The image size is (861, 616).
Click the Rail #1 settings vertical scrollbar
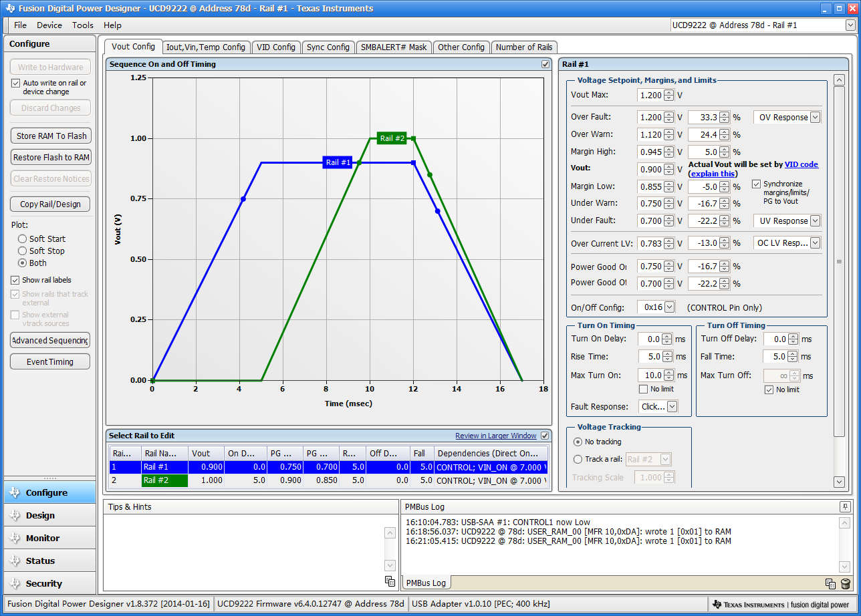coord(840,261)
